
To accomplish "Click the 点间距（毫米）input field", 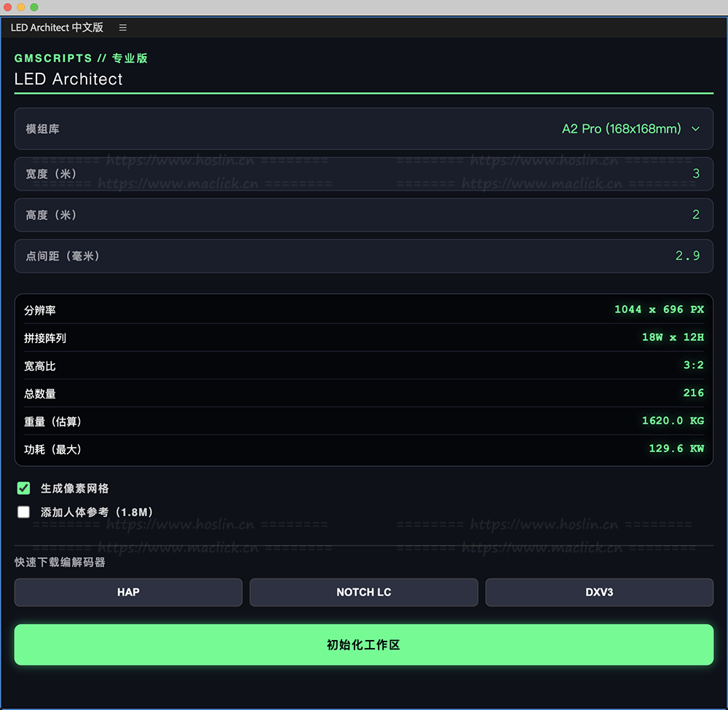I will tap(364, 256).
